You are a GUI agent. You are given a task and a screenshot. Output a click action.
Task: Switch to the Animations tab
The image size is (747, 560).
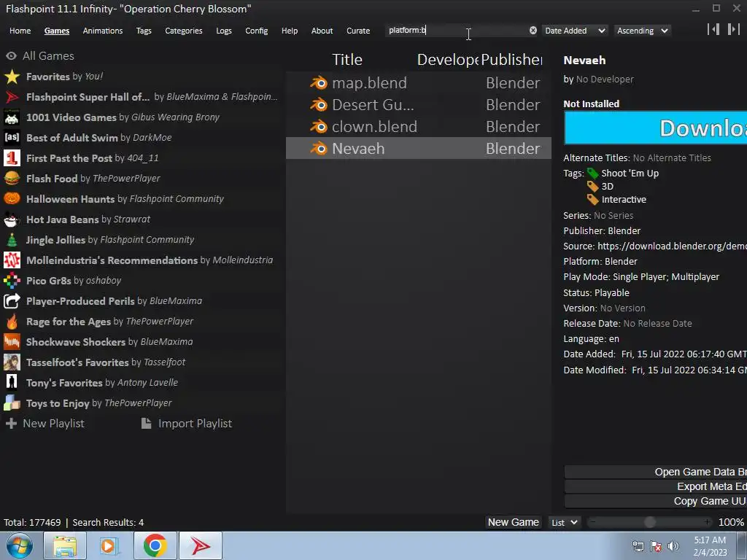(x=102, y=31)
